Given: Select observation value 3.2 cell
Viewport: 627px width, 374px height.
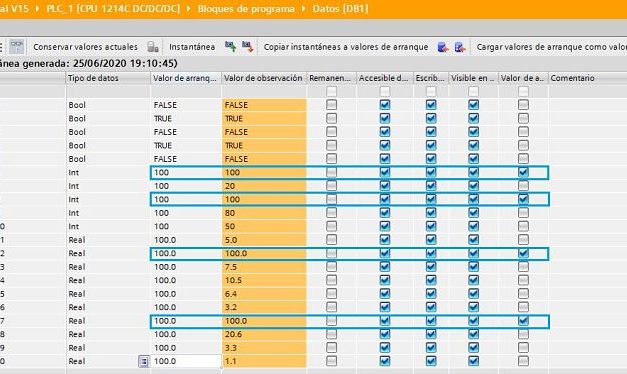Looking at the screenshot, I should coord(264,307).
